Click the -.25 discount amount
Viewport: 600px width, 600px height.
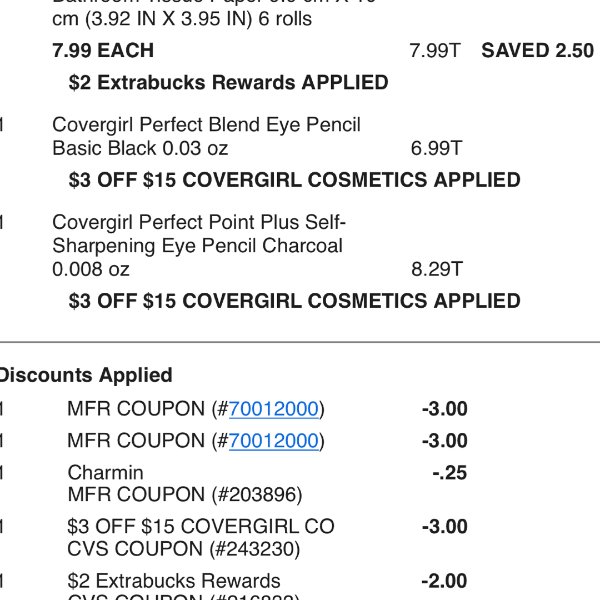[450, 473]
